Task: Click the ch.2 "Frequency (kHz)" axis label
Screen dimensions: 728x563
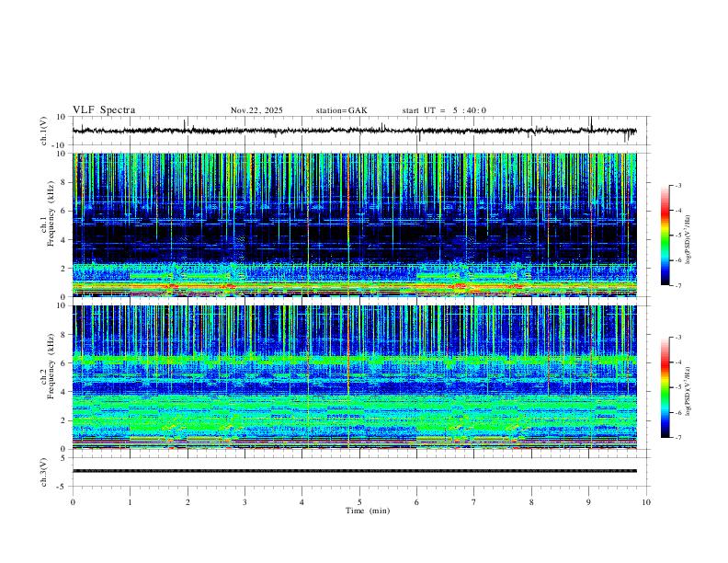Action: (51, 365)
